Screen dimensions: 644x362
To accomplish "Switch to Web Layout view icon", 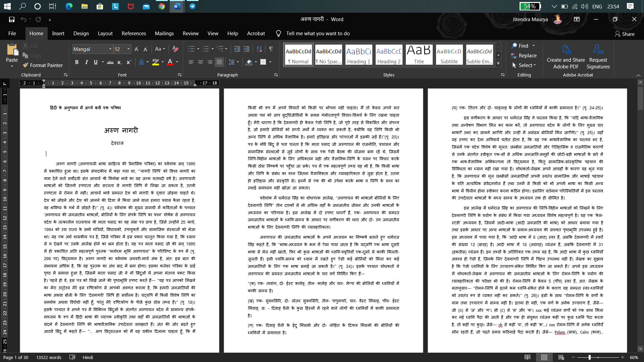I will pos(561,357).
